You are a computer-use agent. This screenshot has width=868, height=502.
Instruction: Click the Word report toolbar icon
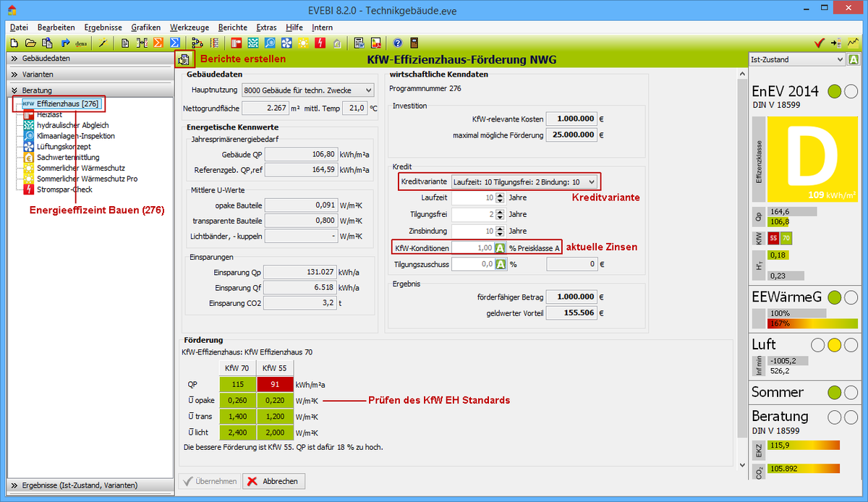coord(359,43)
